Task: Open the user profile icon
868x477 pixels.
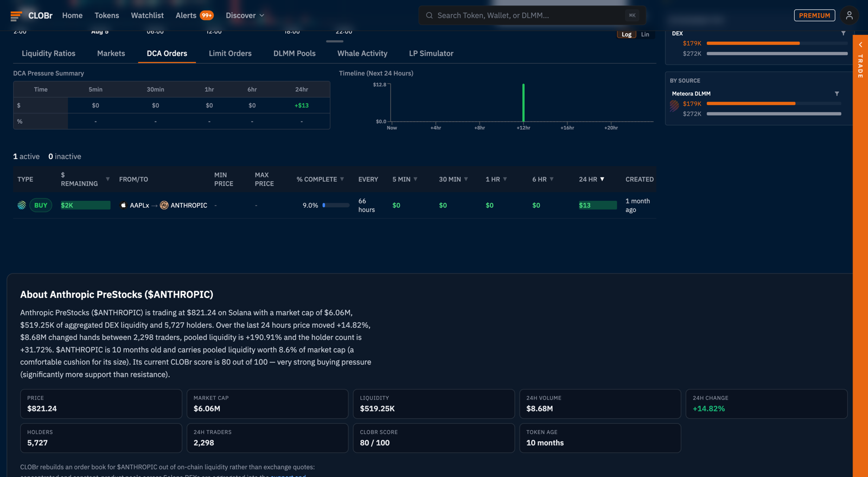Action: (x=849, y=15)
